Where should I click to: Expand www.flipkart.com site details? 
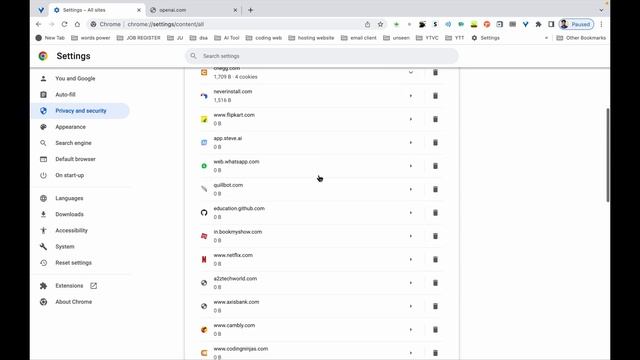click(x=411, y=119)
